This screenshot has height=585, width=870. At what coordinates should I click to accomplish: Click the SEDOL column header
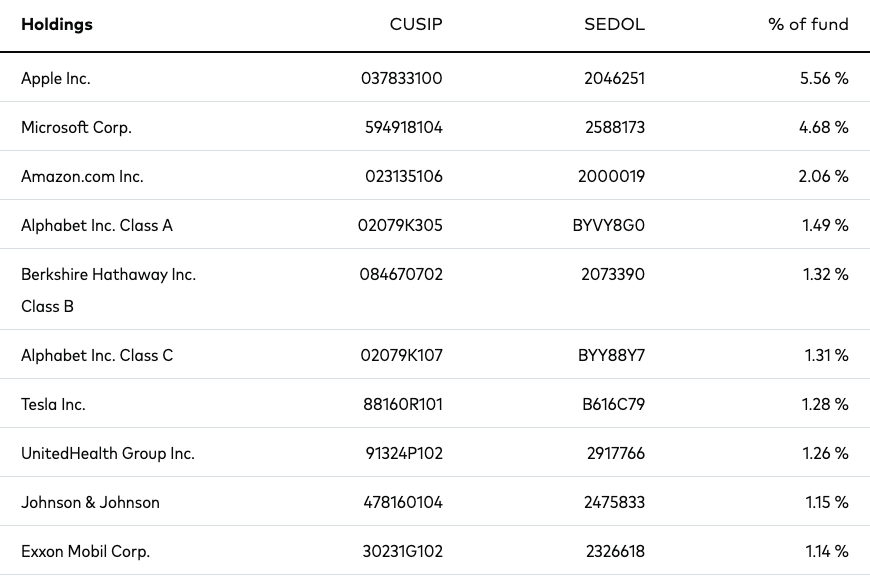click(x=614, y=24)
